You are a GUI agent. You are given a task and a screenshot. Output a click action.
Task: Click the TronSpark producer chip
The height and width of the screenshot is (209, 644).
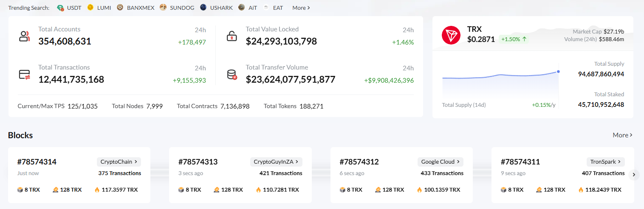point(606,162)
